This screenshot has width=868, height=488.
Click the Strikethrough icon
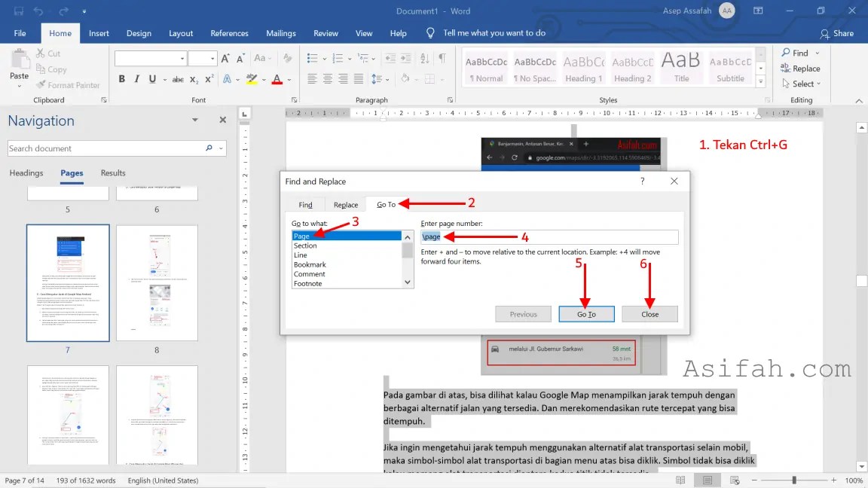178,80
